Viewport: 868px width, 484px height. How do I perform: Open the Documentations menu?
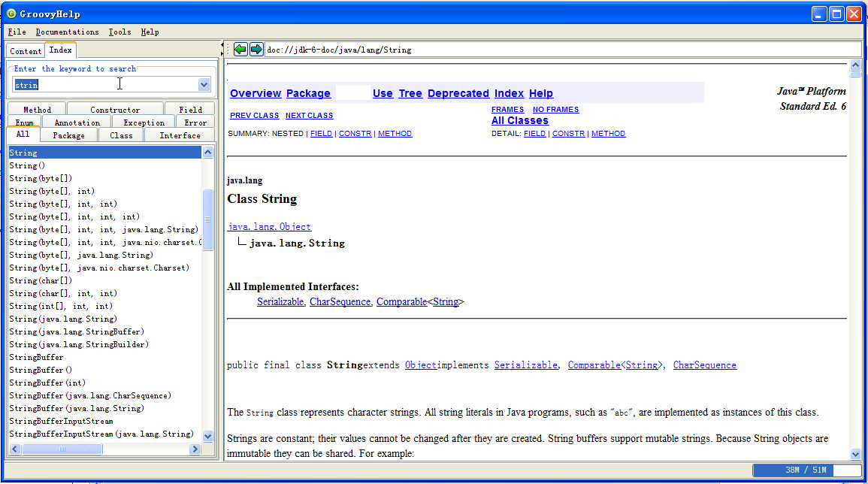[67, 32]
